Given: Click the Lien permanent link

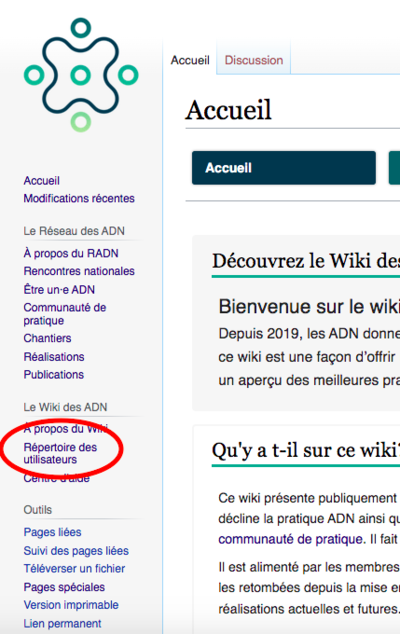Looking at the screenshot, I should [x=62, y=623].
